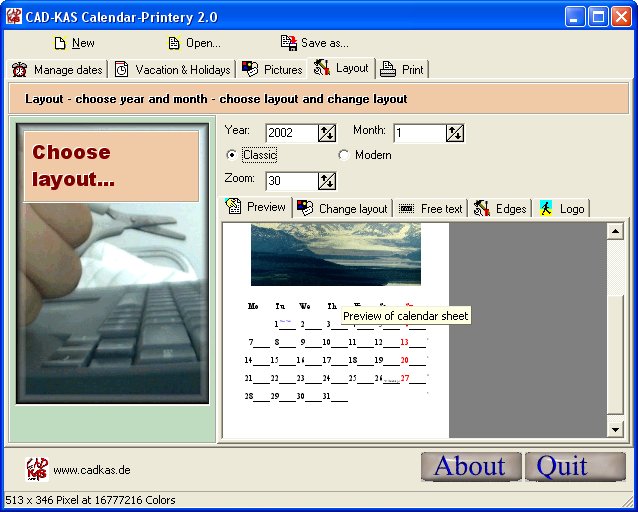Select the Classic layout radio button
638x512 pixels.
(x=232, y=155)
